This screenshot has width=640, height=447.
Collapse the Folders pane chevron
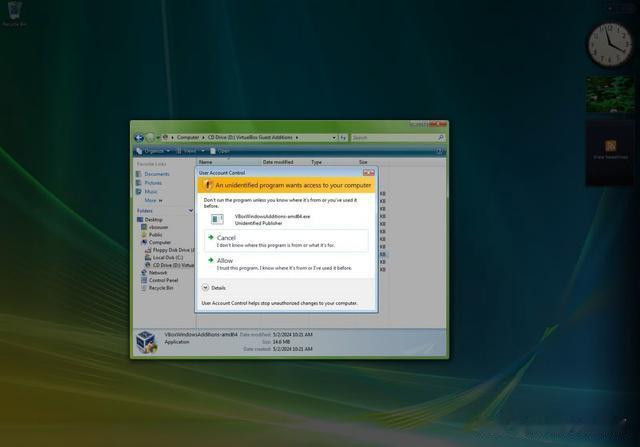190,211
